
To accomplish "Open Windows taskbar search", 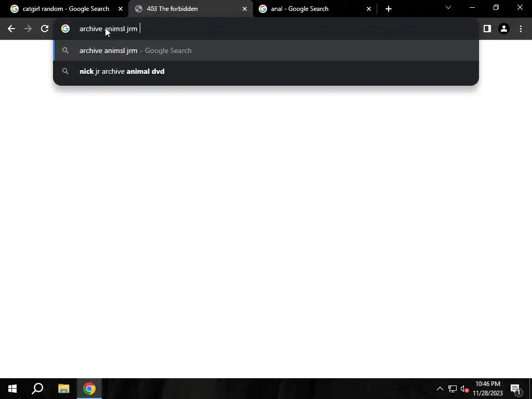I will (37, 389).
